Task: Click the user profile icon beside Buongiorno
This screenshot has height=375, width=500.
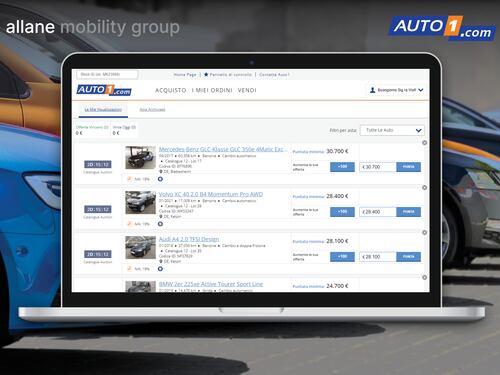Action: [x=372, y=90]
